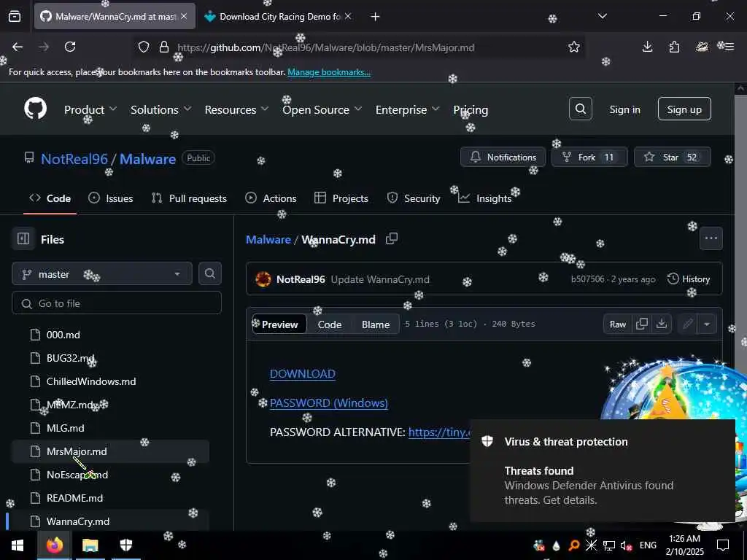Copy file path next to WannaCry.md

(392, 239)
